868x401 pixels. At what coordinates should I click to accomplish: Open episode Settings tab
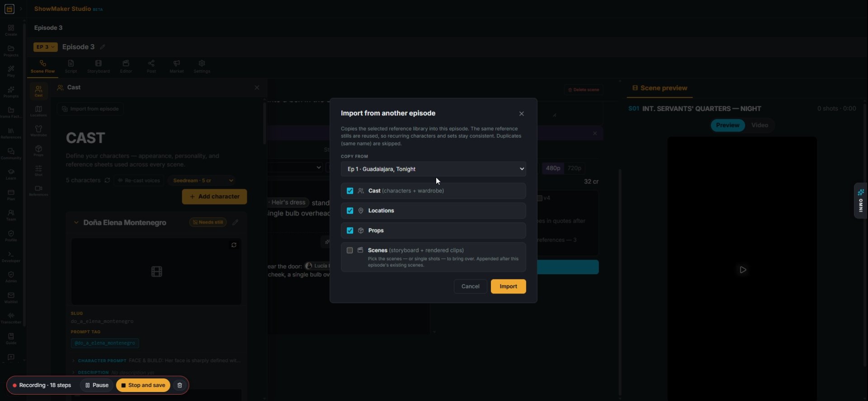(202, 66)
